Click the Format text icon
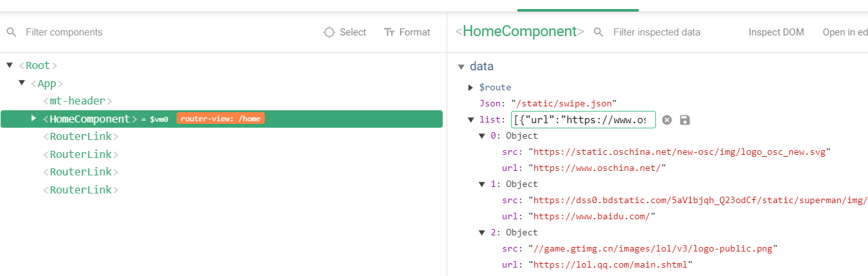The image size is (868, 276). 389,32
